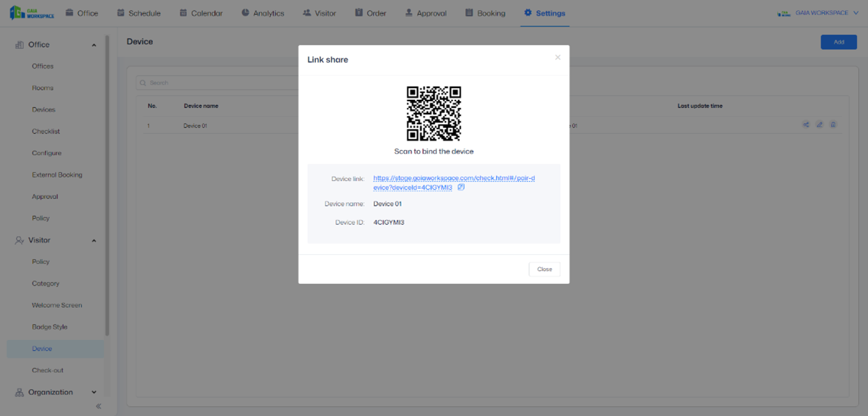
Task: Open Offices in the sidebar
Action: (x=43, y=67)
